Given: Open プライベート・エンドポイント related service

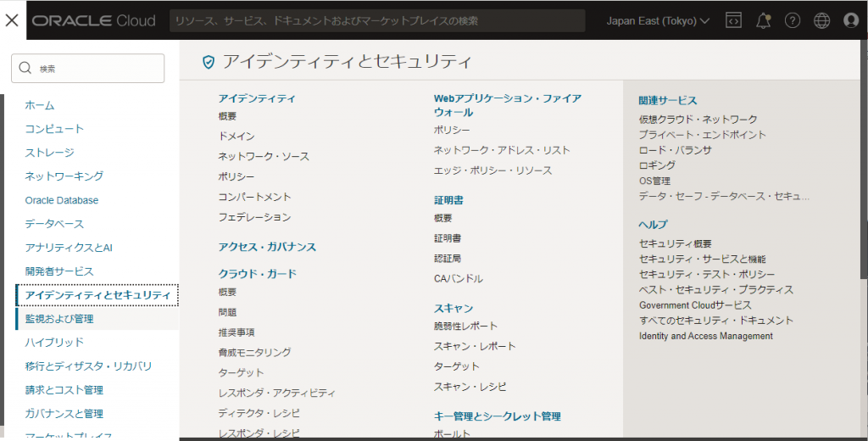Looking at the screenshot, I should 703,135.
